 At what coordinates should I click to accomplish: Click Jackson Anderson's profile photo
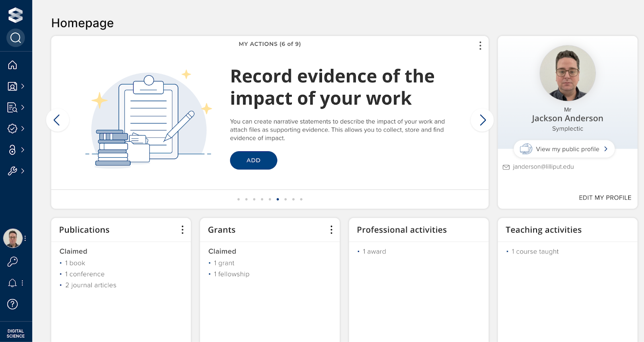coord(568,73)
